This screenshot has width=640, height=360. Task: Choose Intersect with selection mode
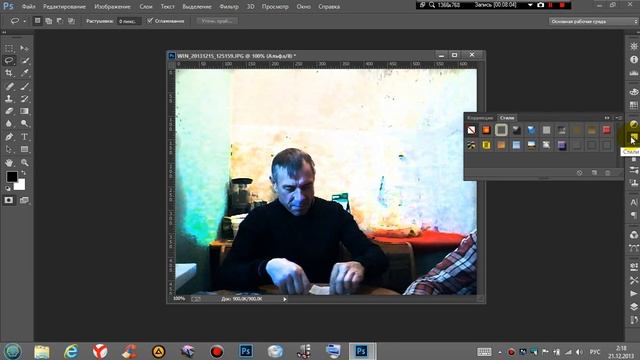(x=71, y=21)
